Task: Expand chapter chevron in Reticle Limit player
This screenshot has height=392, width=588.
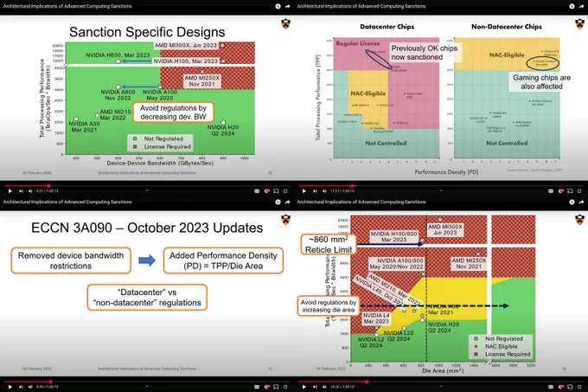Action: tap(441, 386)
